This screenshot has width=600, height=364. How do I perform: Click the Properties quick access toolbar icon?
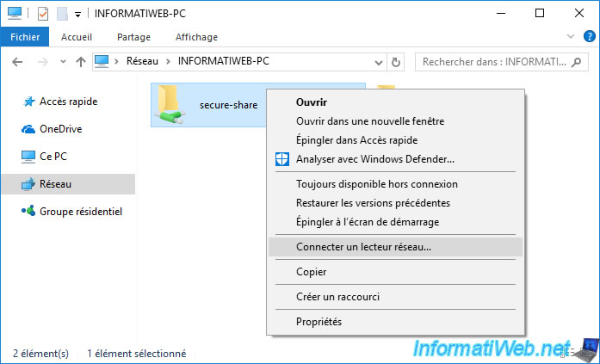point(43,14)
